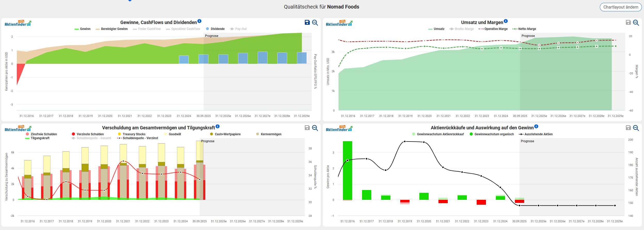Click save icon on Umsatz und Margen chart

tap(628, 22)
